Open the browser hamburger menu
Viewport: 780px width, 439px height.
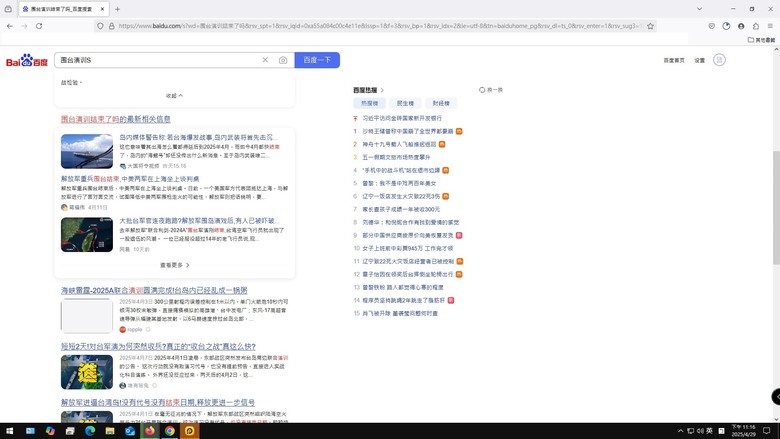click(770, 26)
